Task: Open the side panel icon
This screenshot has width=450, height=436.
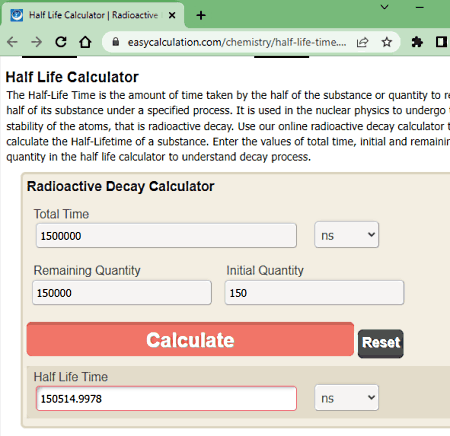Action: (x=441, y=42)
